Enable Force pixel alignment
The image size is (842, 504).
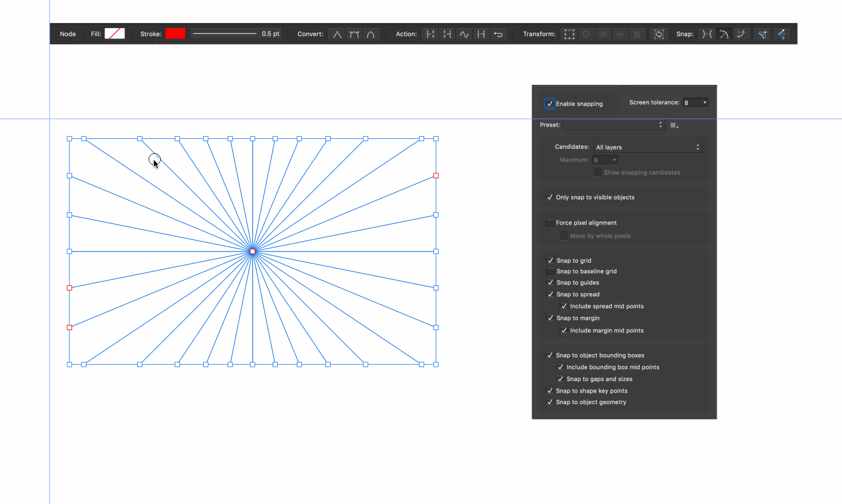click(x=550, y=223)
